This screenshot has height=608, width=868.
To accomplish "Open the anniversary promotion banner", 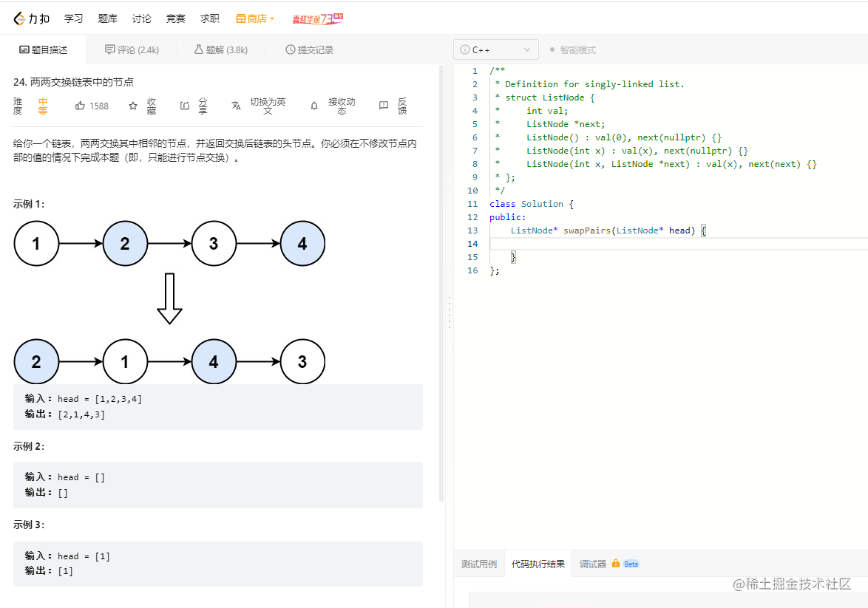I will (x=318, y=18).
